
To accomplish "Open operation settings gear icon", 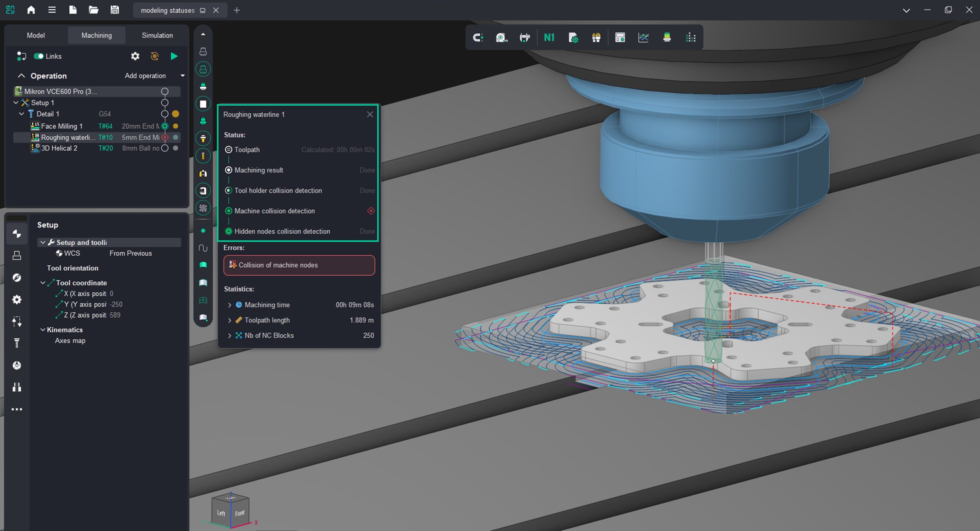I will tap(135, 56).
